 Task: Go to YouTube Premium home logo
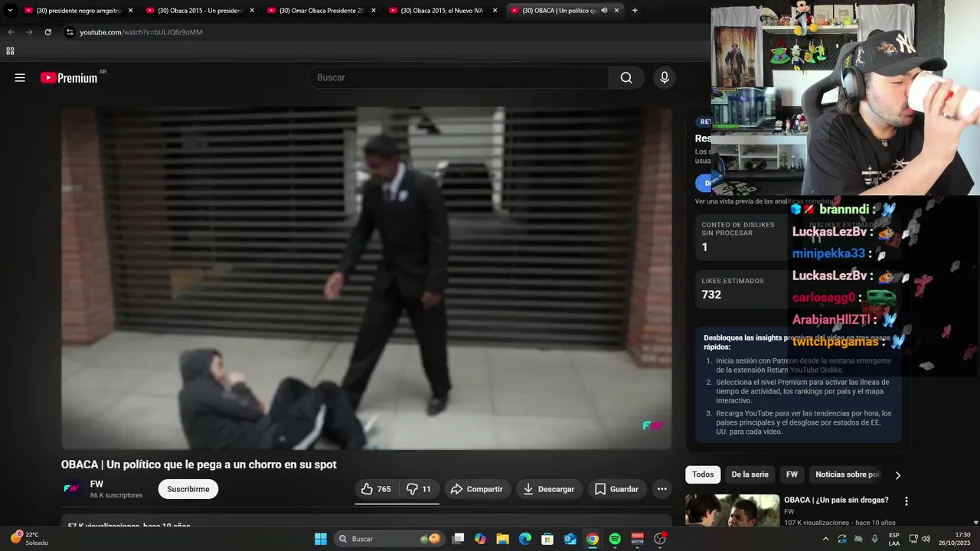click(69, 77)
